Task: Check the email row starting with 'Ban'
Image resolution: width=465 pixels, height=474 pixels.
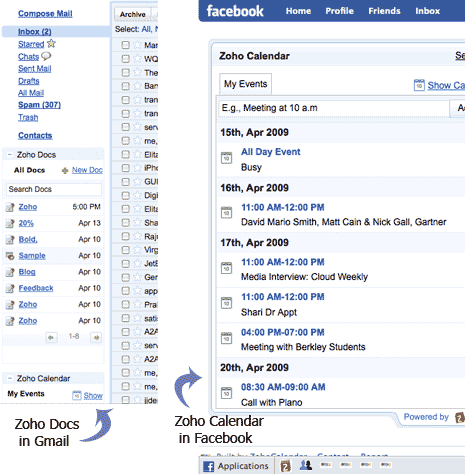Action: coord(125,86)
